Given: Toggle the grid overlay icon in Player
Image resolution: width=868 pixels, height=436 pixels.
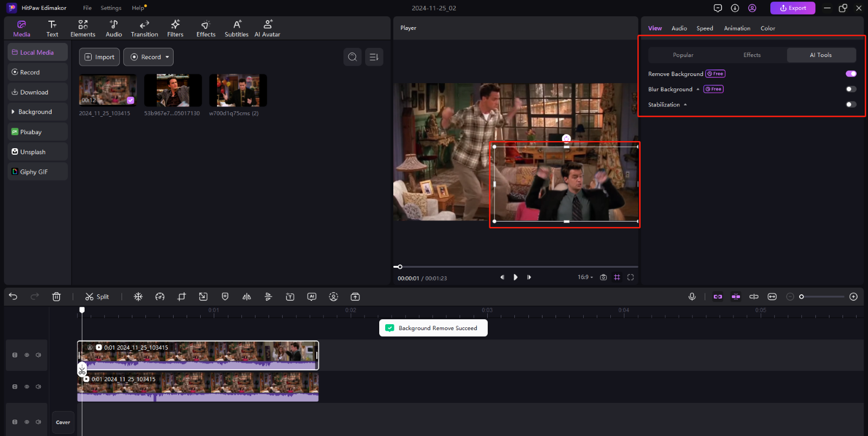Looking at the screenshot, I should [x=617, y=277].
